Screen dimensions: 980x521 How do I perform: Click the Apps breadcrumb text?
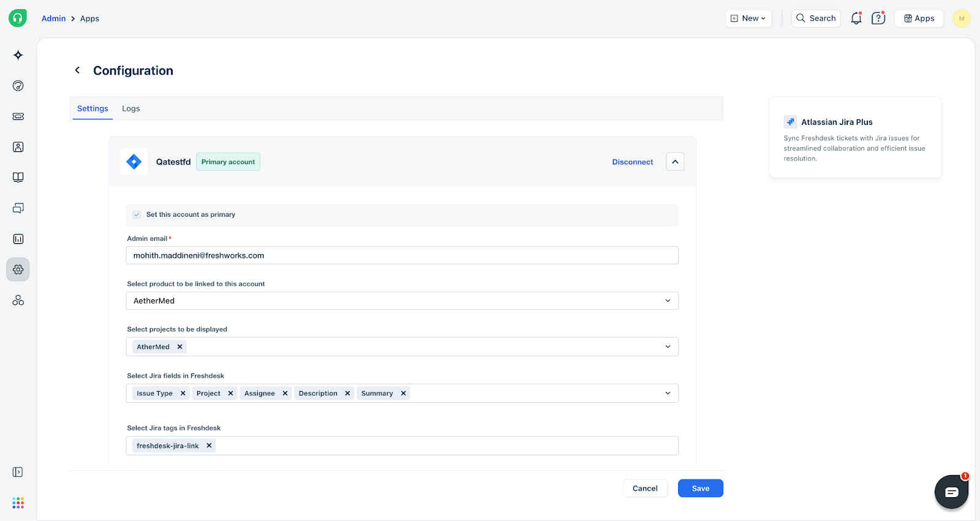[89, 18]
